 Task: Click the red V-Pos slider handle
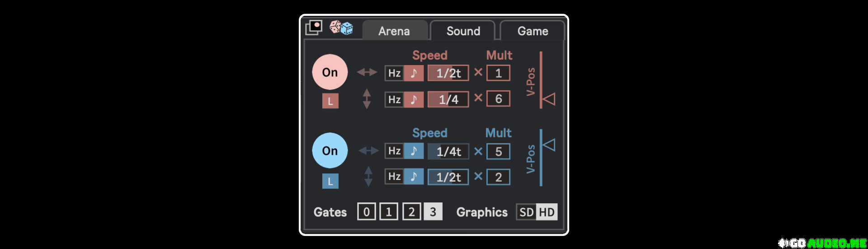[x=549, y=99]
